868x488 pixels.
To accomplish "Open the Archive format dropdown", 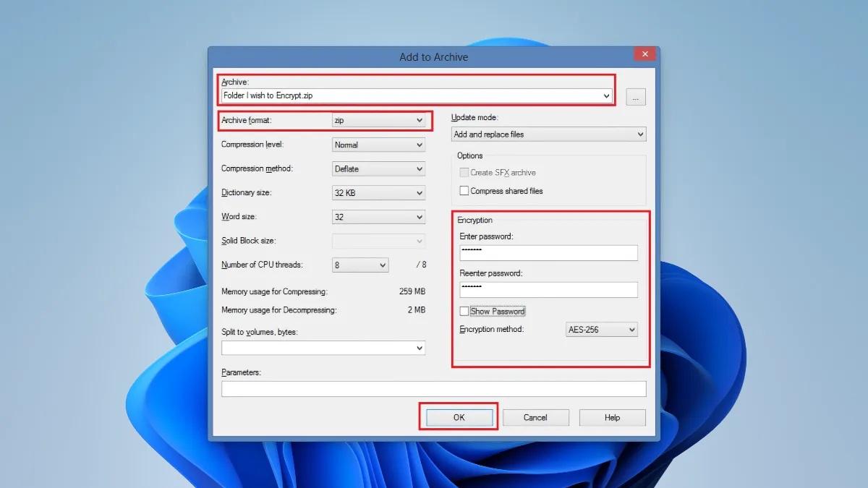I will 378,121.
